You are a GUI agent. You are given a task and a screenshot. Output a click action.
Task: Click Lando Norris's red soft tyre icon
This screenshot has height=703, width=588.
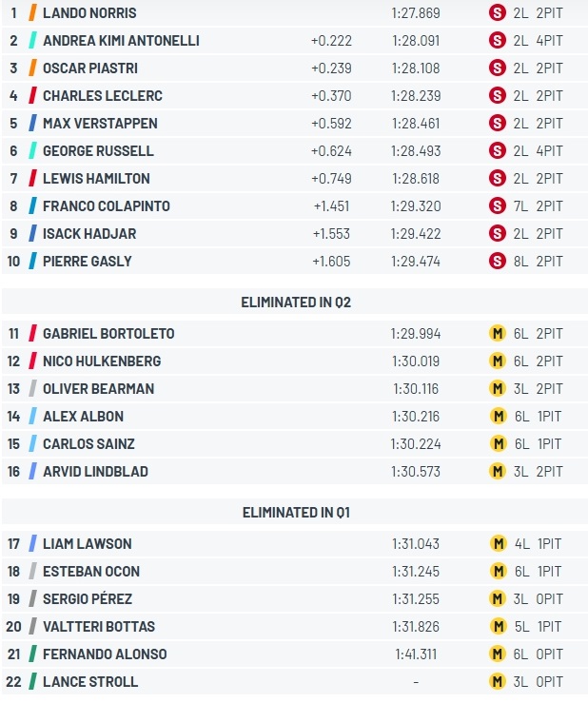(x=497, y=13)
